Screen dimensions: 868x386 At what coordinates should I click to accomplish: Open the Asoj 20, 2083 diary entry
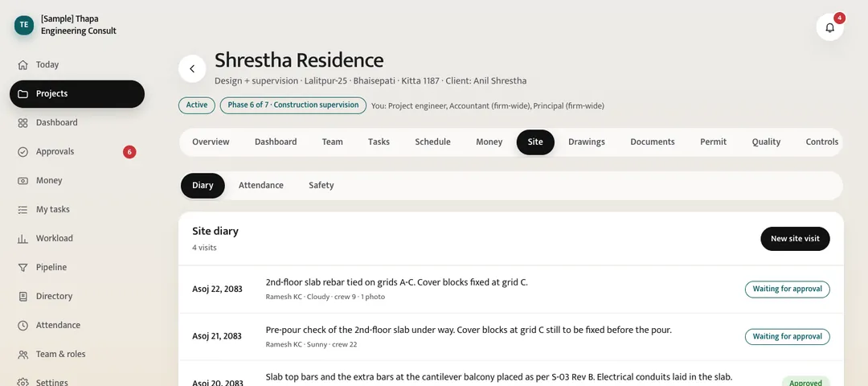tap(511, 374)
